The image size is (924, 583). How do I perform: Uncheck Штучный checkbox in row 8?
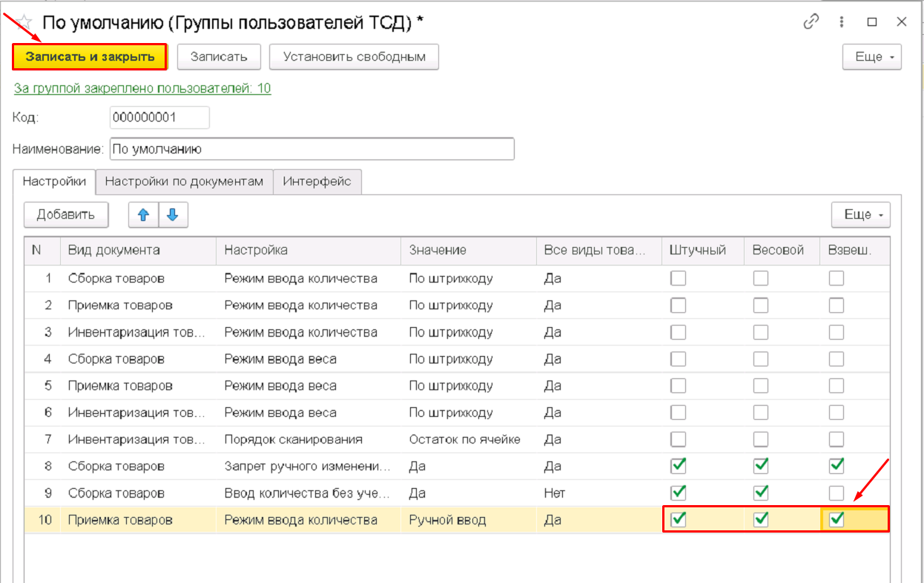(678, 466)
